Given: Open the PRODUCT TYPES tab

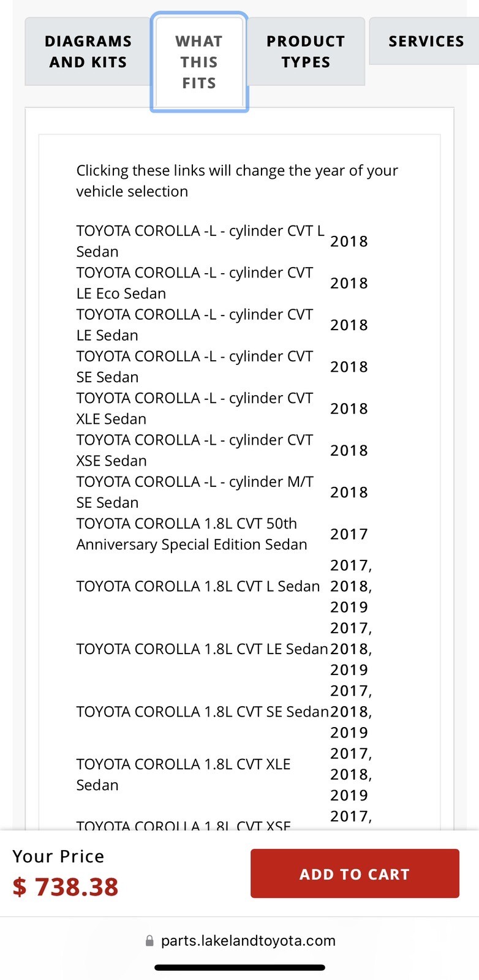Looking at the screenshot, I should pyautogui.click(x=305, y=51).
